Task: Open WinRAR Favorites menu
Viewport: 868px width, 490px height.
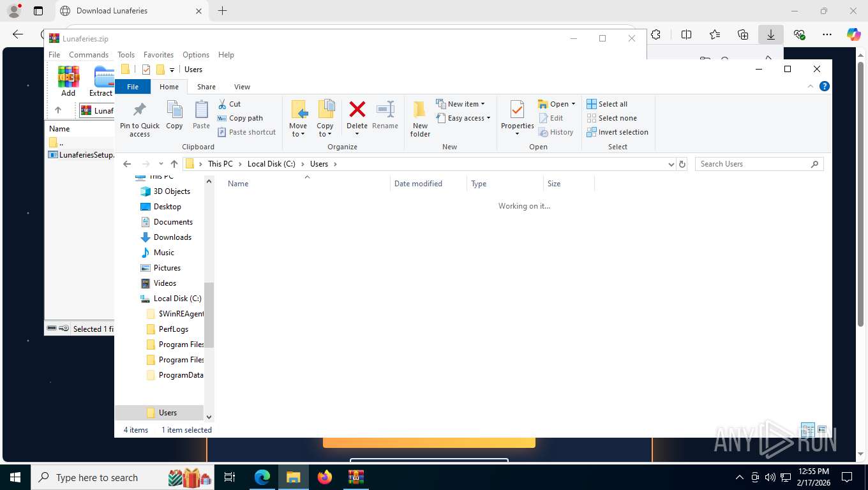Action: [x=158, y=55]
